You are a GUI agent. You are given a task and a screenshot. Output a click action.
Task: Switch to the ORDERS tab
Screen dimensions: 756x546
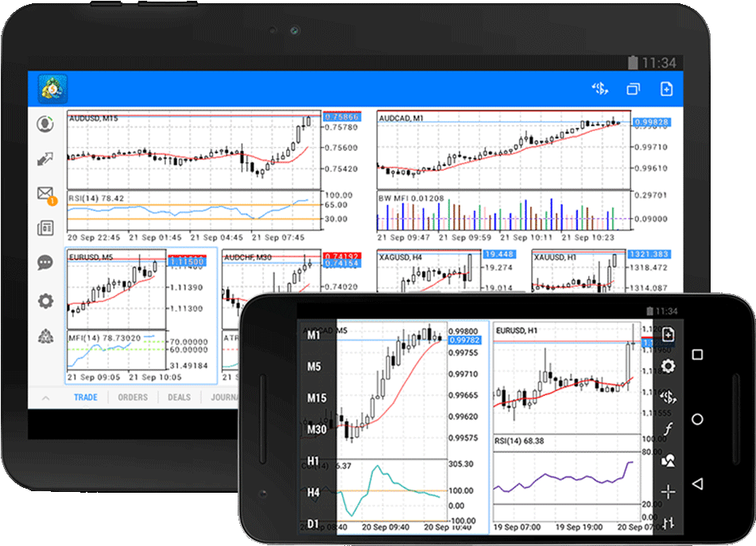coord(133,397)
